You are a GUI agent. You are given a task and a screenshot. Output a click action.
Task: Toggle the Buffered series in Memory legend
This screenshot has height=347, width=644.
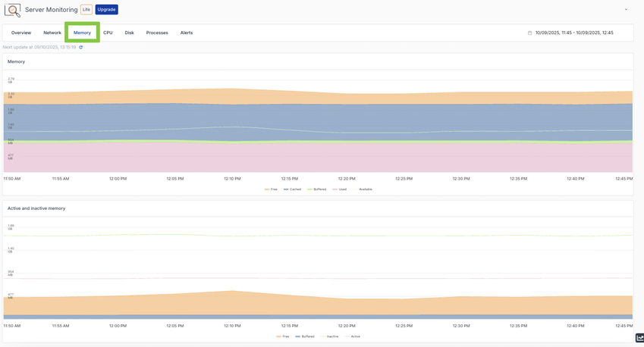(x=316, y=189)
